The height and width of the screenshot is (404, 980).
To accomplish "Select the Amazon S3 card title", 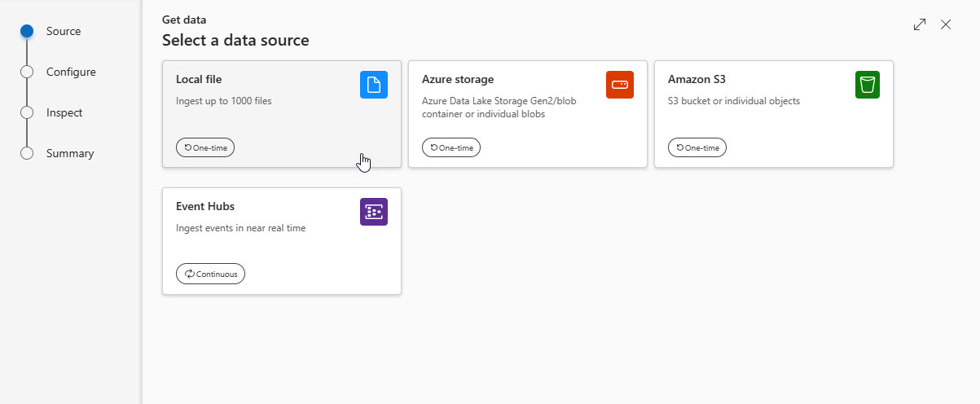I will 697,79.
